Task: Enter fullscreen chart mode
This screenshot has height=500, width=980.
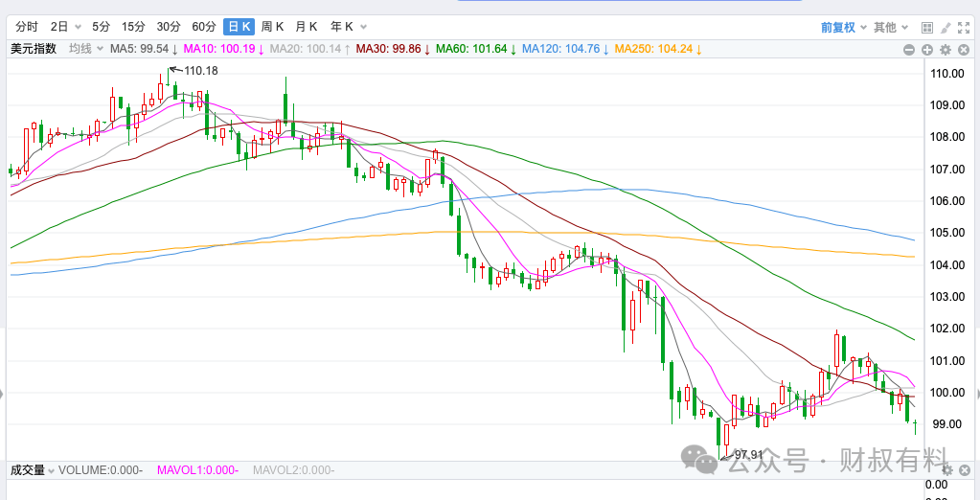Action: coord(964,28)
